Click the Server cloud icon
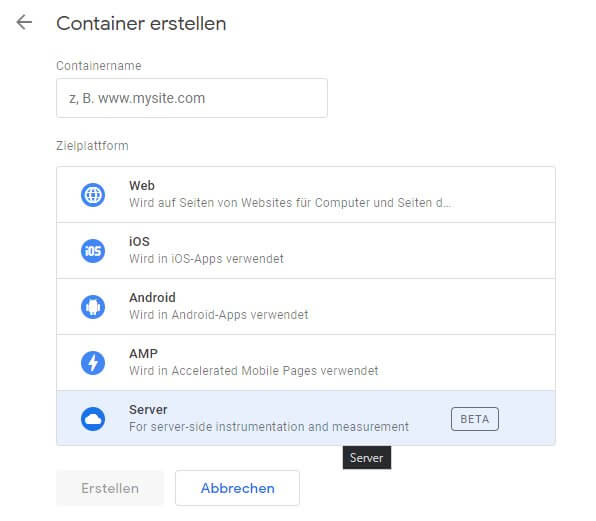The image size is (596, 521). click(93, 419)
